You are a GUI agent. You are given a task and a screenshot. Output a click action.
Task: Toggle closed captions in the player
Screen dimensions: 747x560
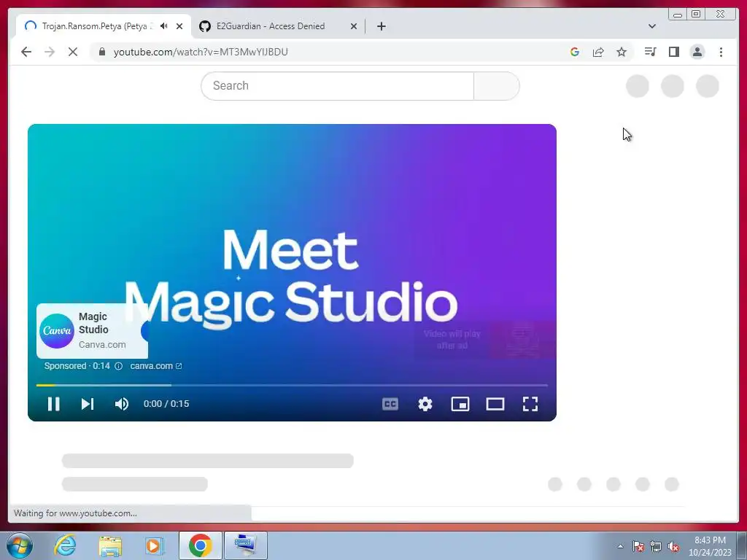pos(390,404)
